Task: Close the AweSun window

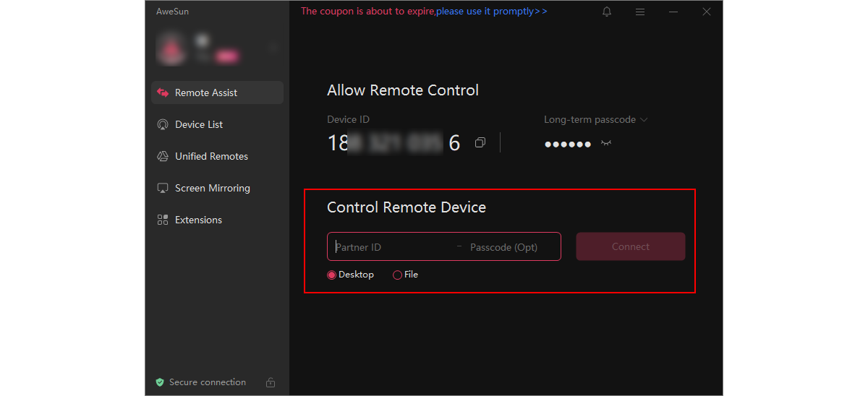Action: pyautogui.click(x=707, y=12)
